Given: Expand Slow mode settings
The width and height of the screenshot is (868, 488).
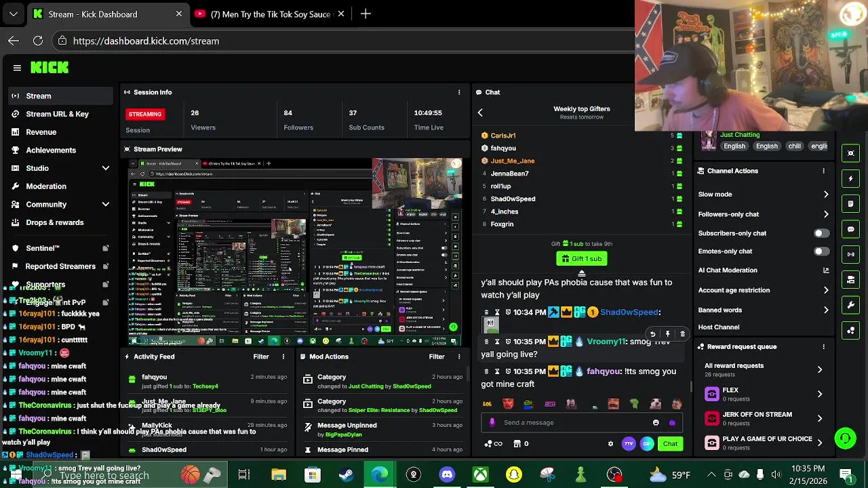Looking at the screenshot, I should click(x=764, y=195).
